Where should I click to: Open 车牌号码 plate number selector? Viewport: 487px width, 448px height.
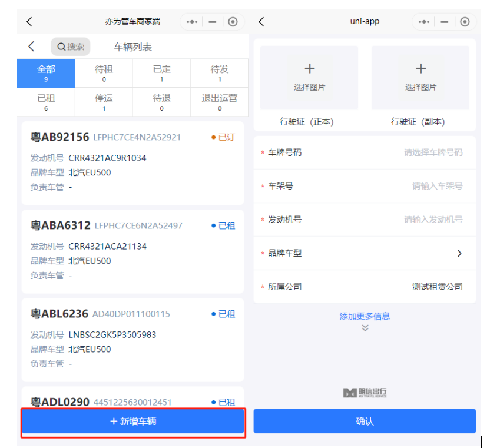(433, 152)
